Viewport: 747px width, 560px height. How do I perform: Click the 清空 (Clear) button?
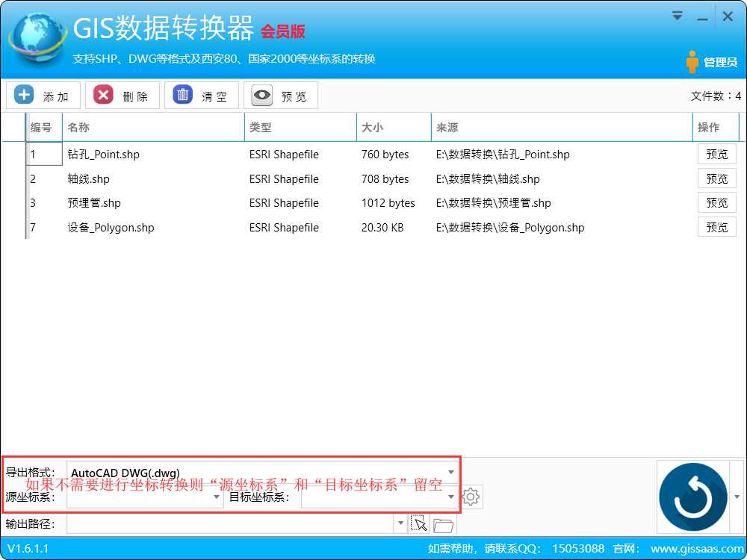201,96
